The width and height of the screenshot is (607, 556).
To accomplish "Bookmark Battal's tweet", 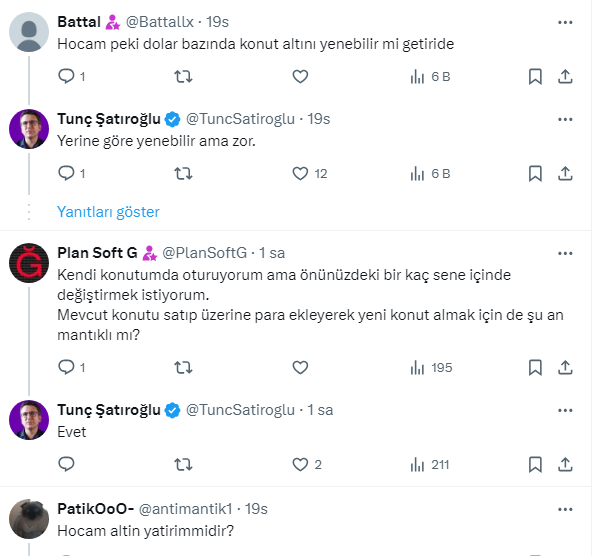I will (x=535, y=76).
